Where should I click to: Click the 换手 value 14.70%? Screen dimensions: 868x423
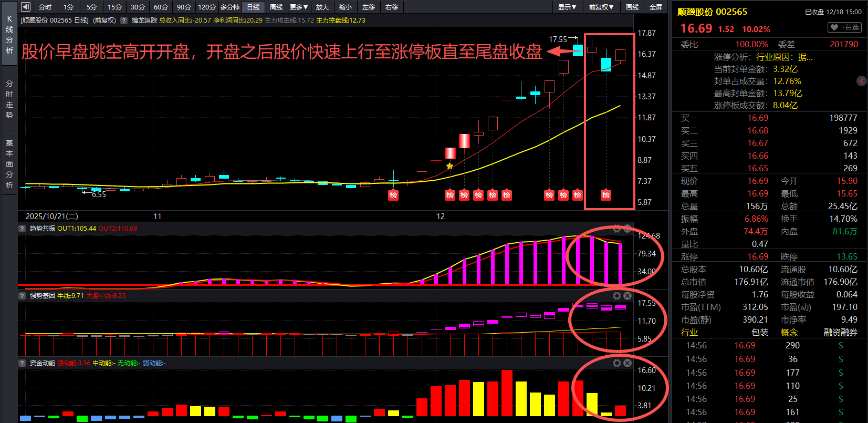(x=843, y=219)
